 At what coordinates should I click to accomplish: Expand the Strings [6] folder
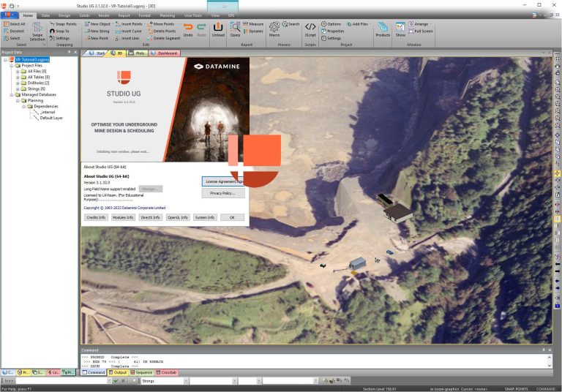(18, 89)
